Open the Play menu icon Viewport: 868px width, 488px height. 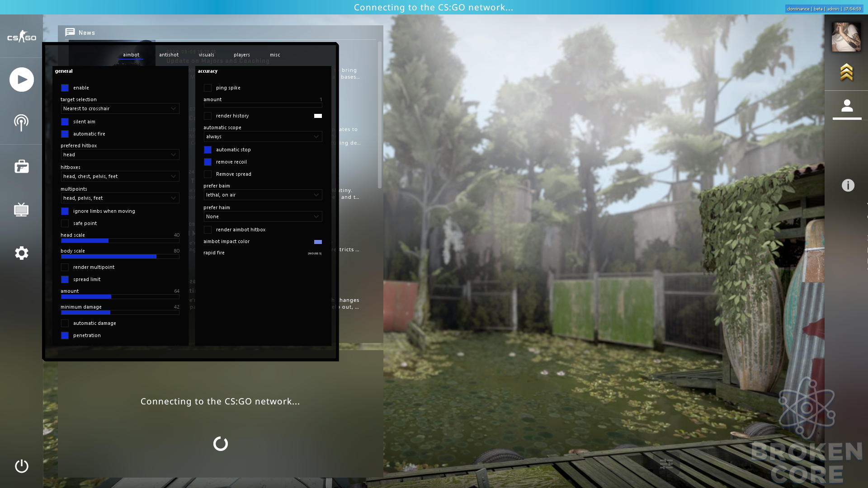pos(22,80)
